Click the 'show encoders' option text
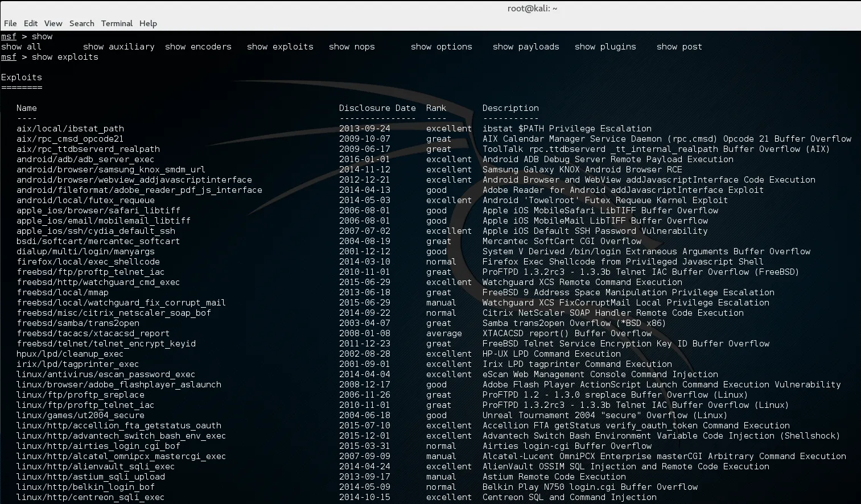Viewport: 861px width, 504px height. (x=198, y=47)
